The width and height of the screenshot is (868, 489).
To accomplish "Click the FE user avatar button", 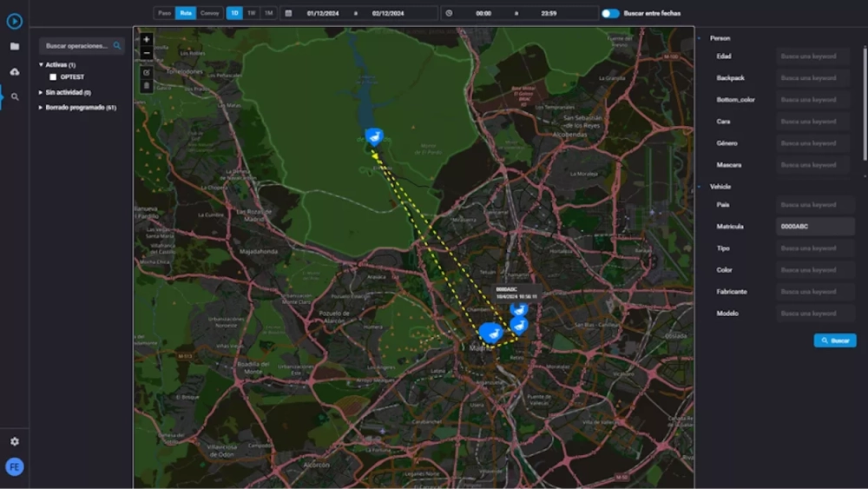I will 14,467.
